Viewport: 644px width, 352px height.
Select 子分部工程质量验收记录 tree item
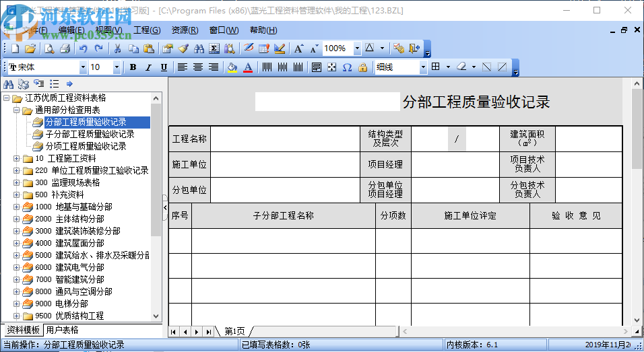tap(90, 134)
